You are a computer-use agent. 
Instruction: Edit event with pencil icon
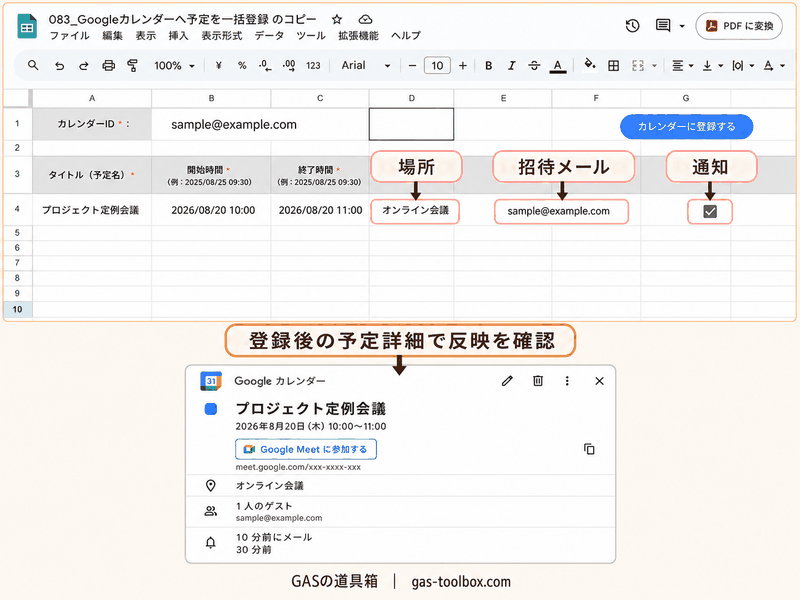[507, 381]
